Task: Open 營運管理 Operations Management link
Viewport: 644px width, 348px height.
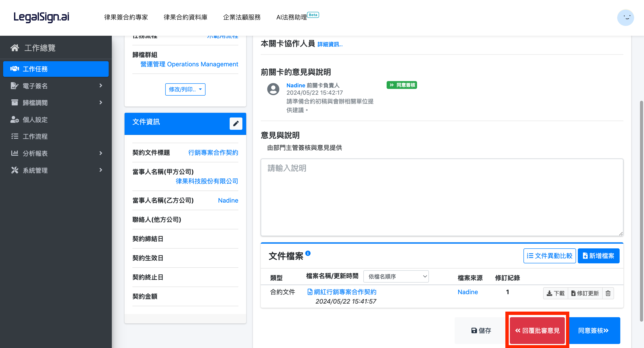Action: 189,64
